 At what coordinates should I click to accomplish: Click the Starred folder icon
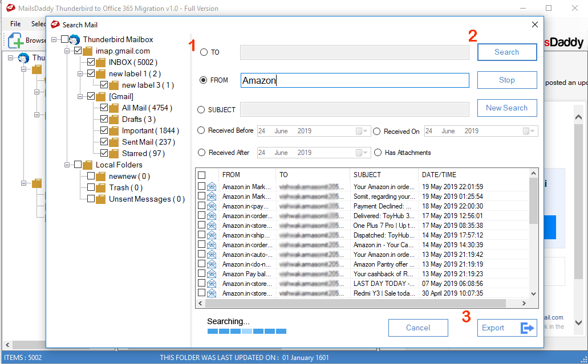113,154
